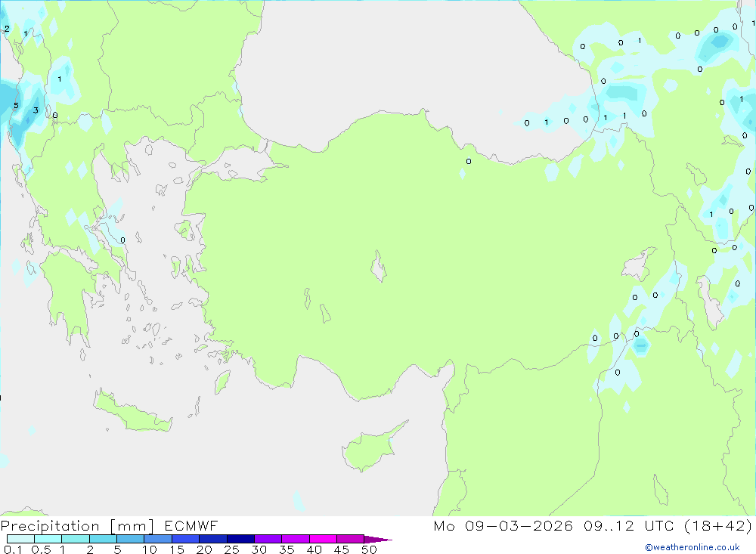
Task: Select the 25–30 mm navy legend swatch
Action: [x=240, y=539]
